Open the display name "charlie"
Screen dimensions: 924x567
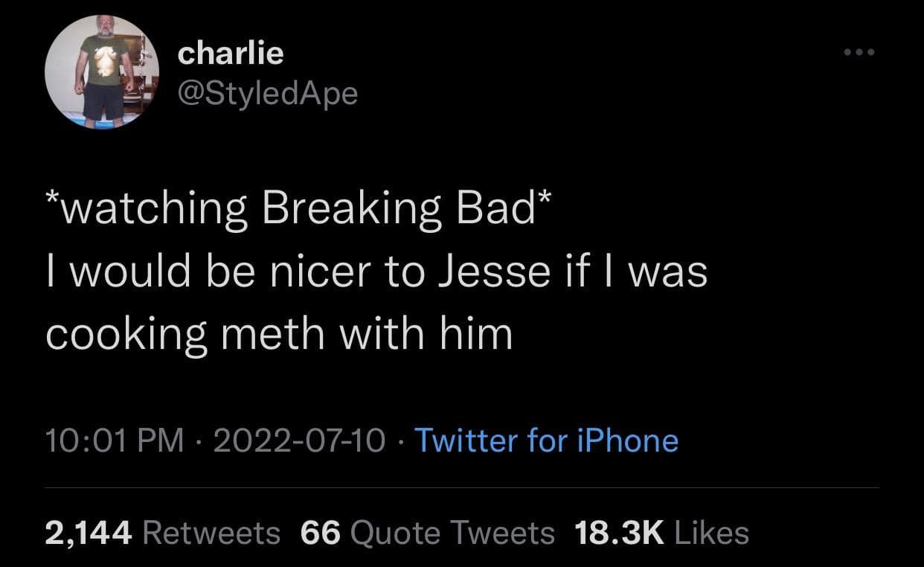pos(231,53)
